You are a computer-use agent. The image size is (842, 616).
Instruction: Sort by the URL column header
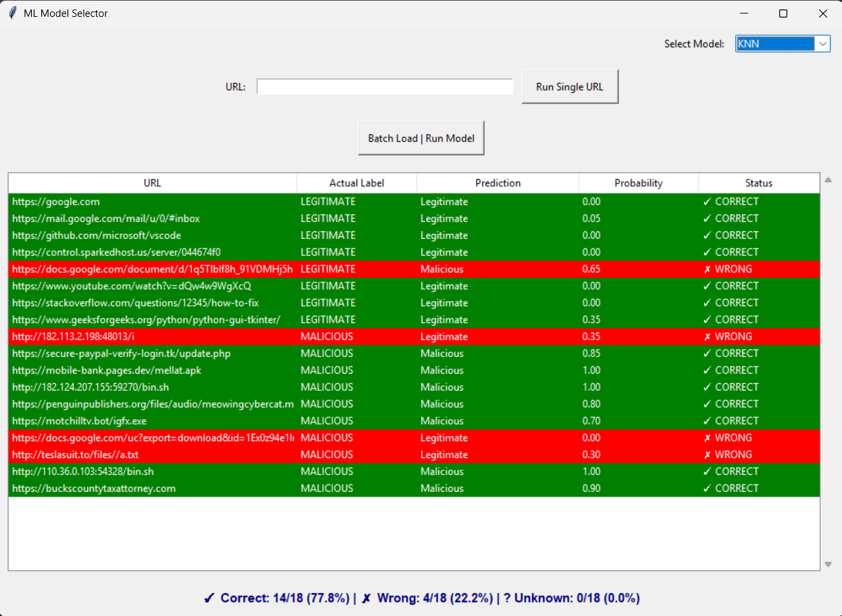153,183
